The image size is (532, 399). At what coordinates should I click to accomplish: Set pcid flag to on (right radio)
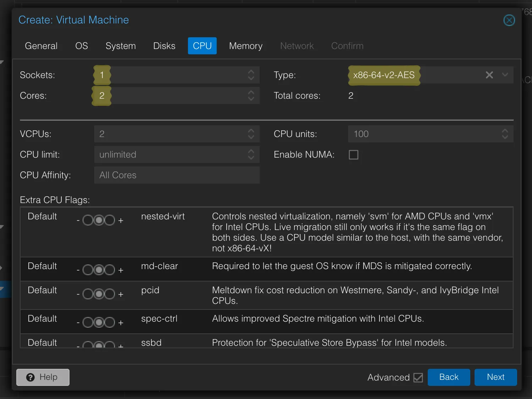coord(110,294)
